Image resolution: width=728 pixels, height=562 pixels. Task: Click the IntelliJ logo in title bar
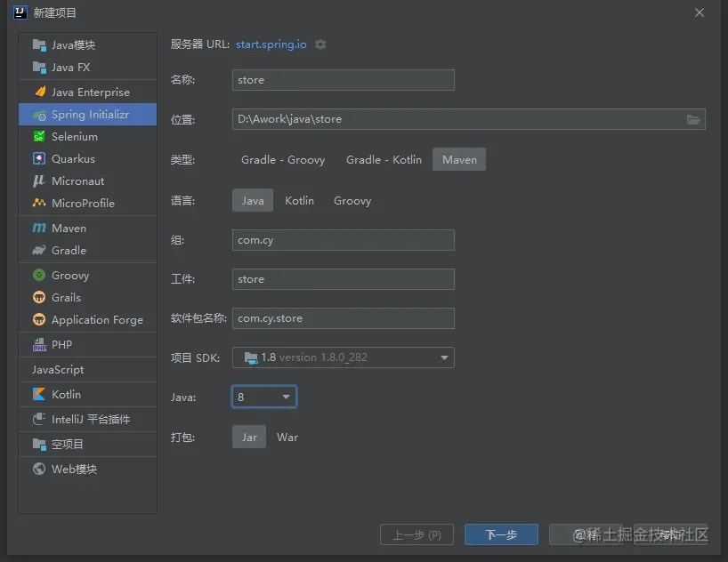(20, 12)
